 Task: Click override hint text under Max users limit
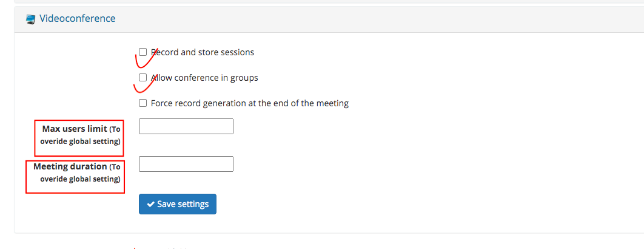[x=81, y=142]
